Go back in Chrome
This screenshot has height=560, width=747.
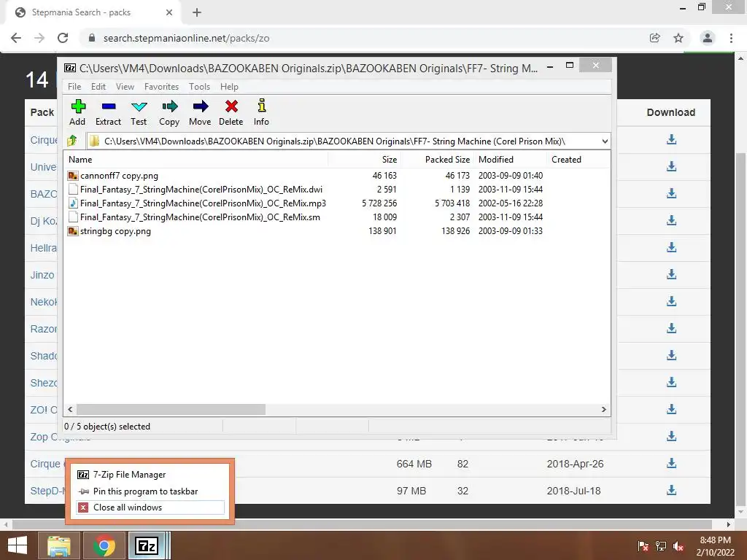coord(16,38)
